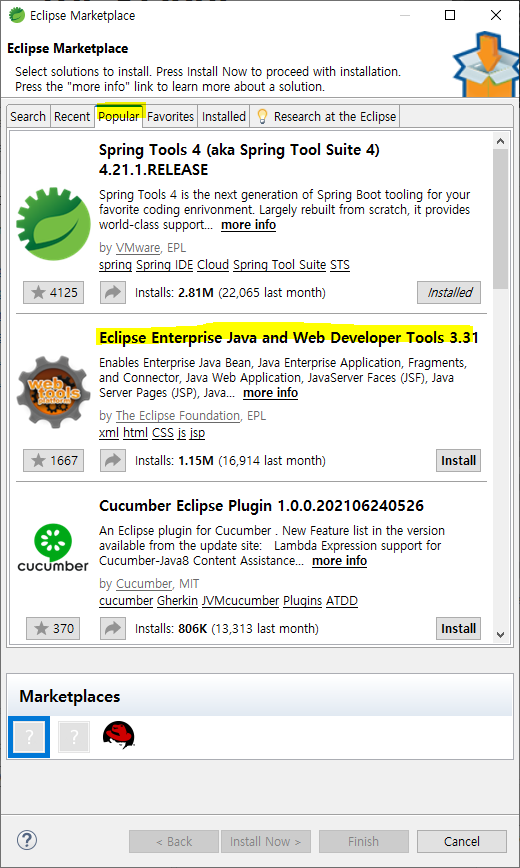
Task: Click the spring tag link
Action: coord(115,265)
